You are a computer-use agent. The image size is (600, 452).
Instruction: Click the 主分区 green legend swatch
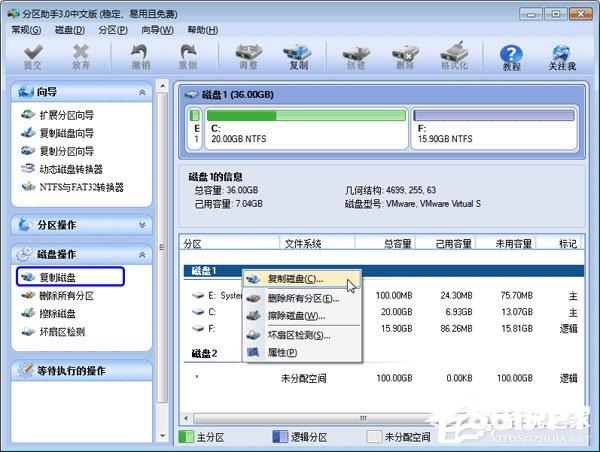(x=186, y=437)
